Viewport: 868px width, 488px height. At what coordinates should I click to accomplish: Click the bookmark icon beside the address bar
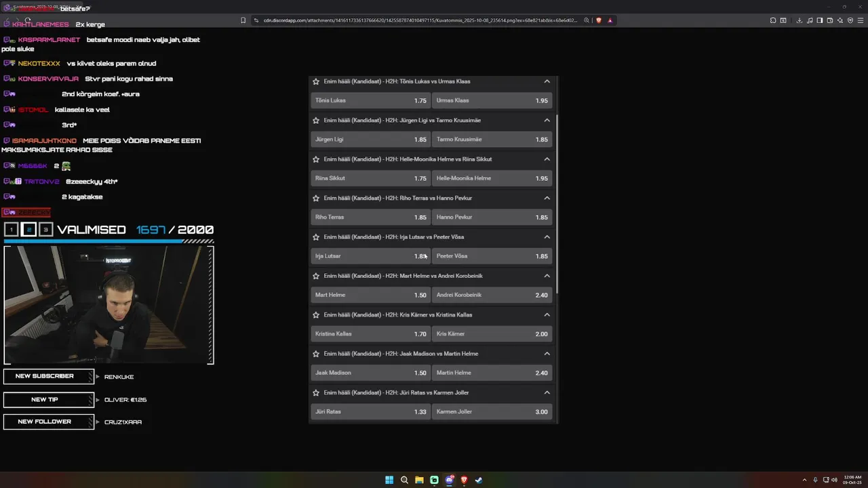243,20
